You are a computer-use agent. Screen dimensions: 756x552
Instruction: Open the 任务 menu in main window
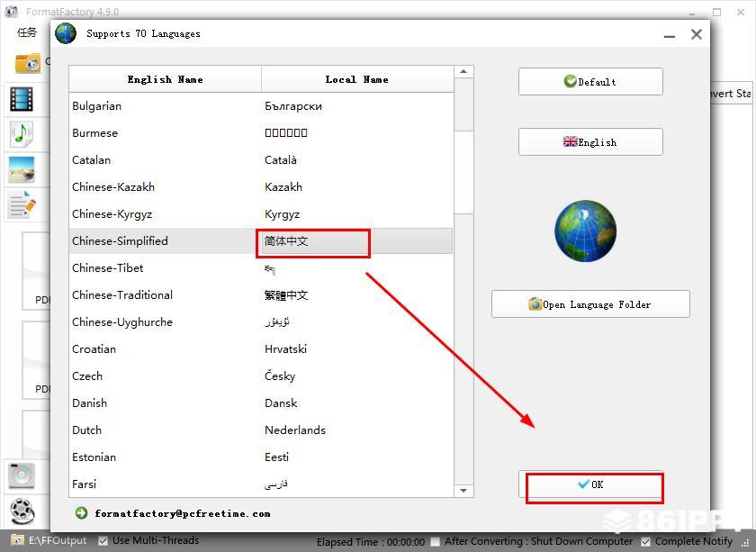27,32
